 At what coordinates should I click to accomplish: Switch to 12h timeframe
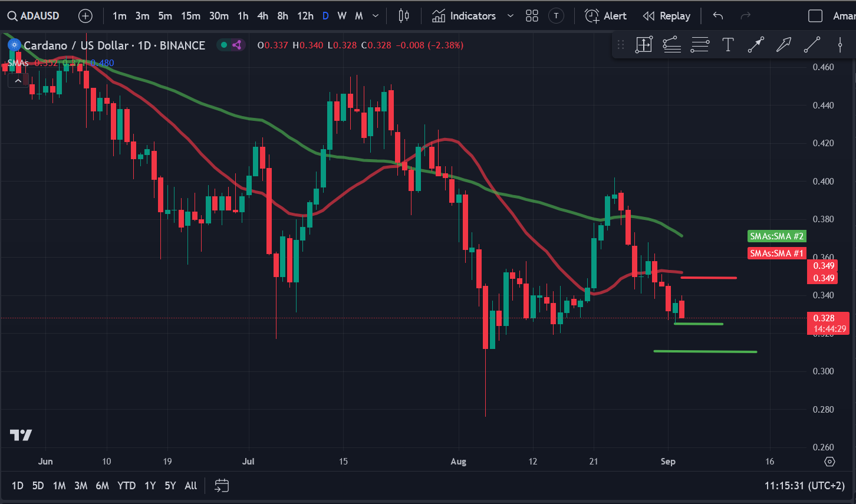point(305,16)
